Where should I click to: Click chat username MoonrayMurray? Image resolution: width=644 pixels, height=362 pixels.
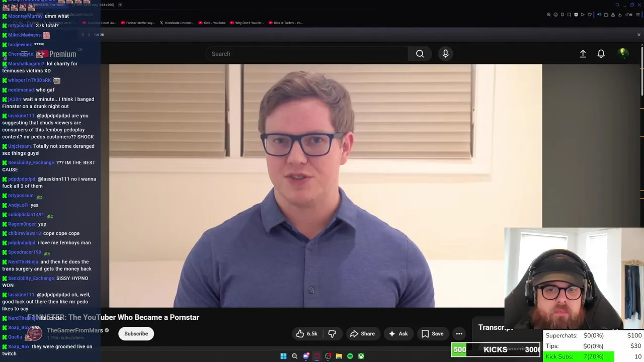coord(25,16)
